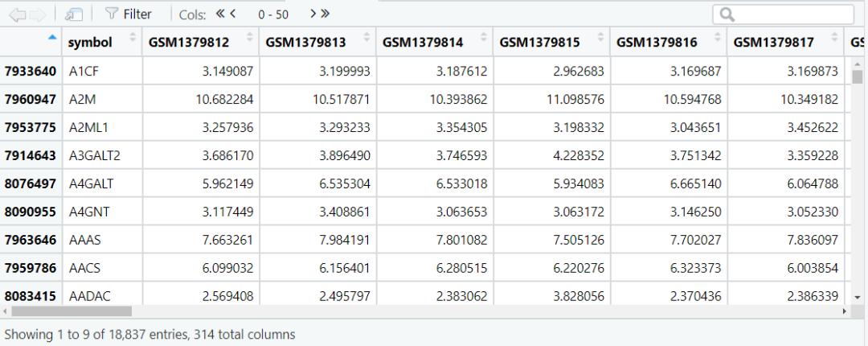Viewport: 868px width, 346px height.
Task: Click the forward navigation arrow icon
Action: 38,15
